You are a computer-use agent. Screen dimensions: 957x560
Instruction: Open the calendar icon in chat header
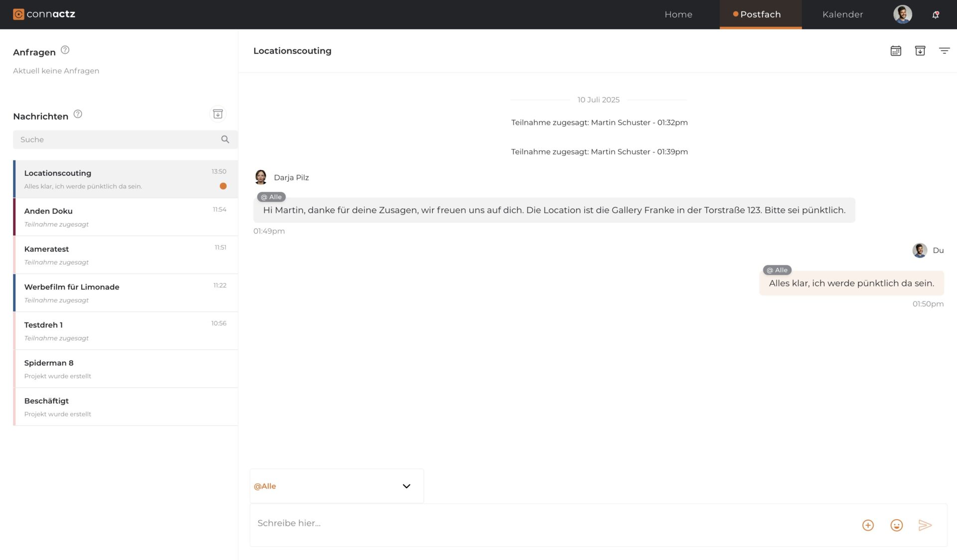tap(896, 51)
